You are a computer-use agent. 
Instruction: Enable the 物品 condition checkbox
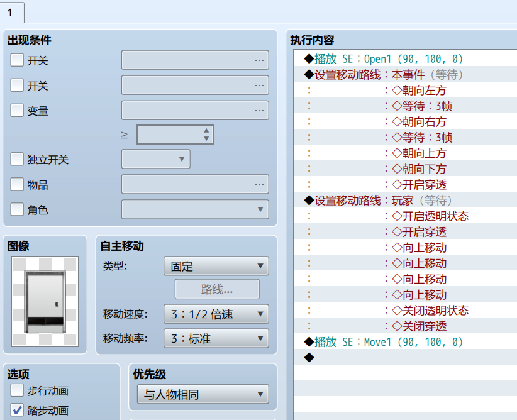pos(17,184)
